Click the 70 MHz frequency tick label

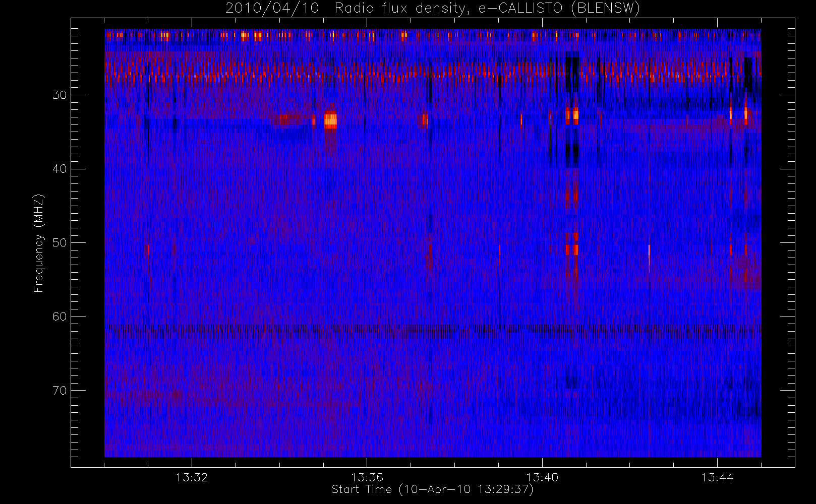60,391
